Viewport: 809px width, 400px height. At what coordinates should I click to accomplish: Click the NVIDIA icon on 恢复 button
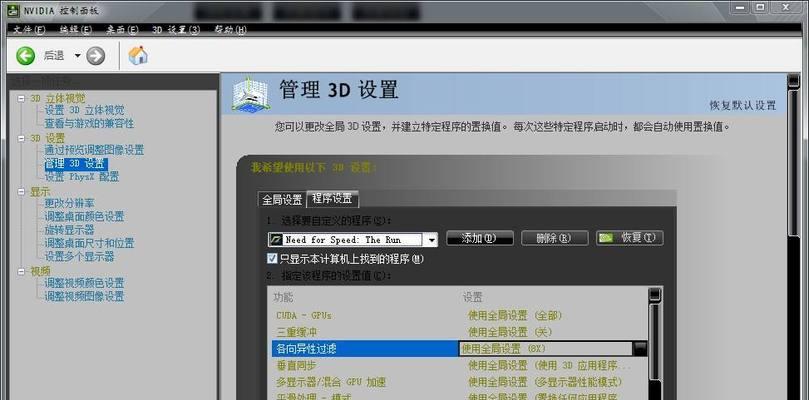[x=607, y=238]
